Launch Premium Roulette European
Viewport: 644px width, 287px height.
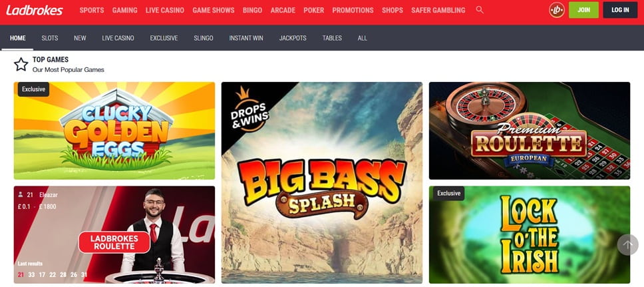coord(530,131)
